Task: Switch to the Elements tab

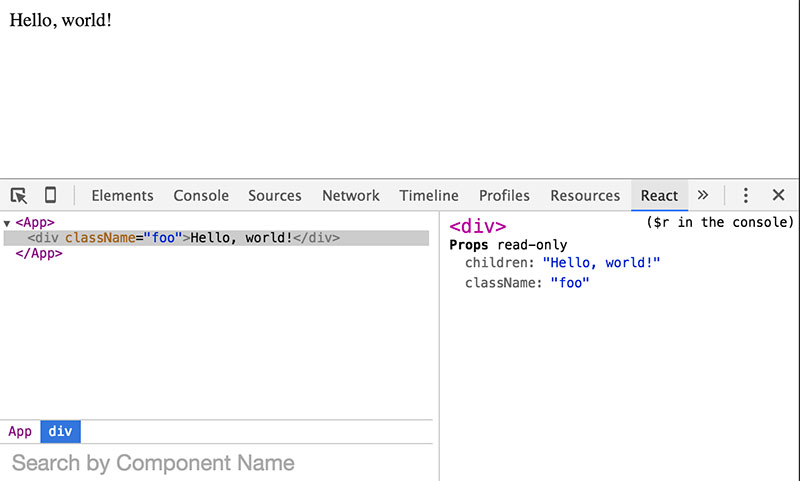Action: pos(122,196)
